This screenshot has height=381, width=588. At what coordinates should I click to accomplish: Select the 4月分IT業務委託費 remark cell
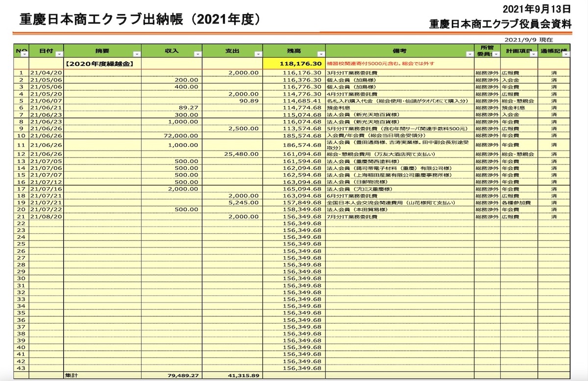click(399, 94)
